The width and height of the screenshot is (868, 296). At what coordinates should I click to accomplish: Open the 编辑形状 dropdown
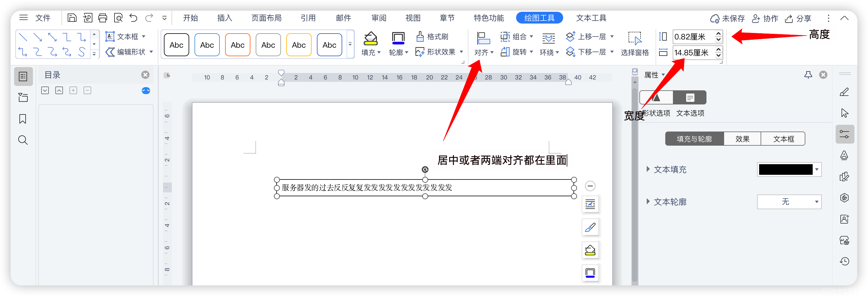(x=129, y=52)
